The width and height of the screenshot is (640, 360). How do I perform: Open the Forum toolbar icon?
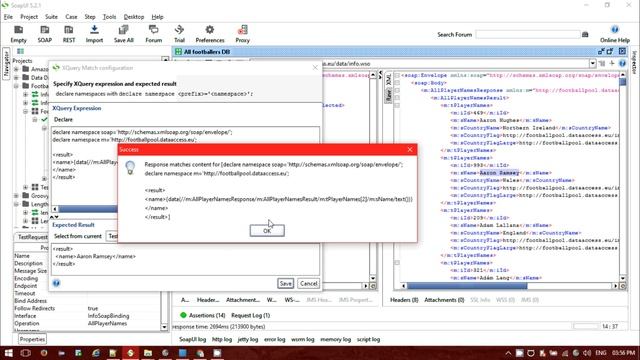(x=153, y=30)
